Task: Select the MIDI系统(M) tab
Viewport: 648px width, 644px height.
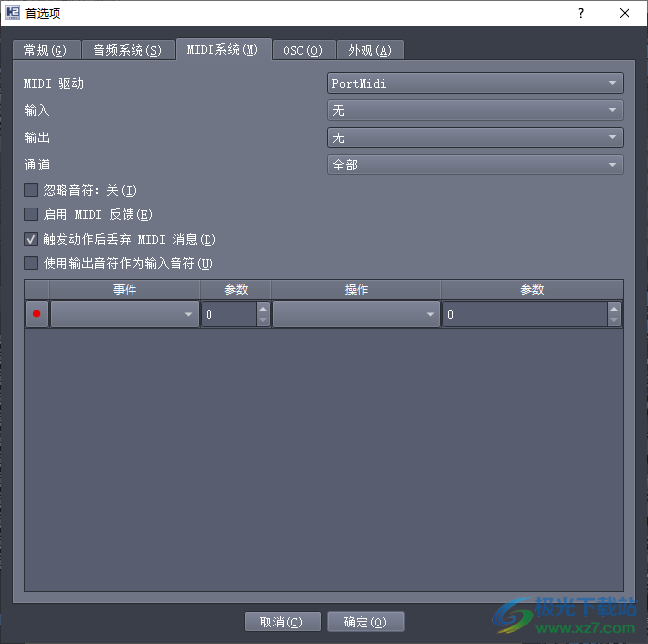Action: [223, 50]
